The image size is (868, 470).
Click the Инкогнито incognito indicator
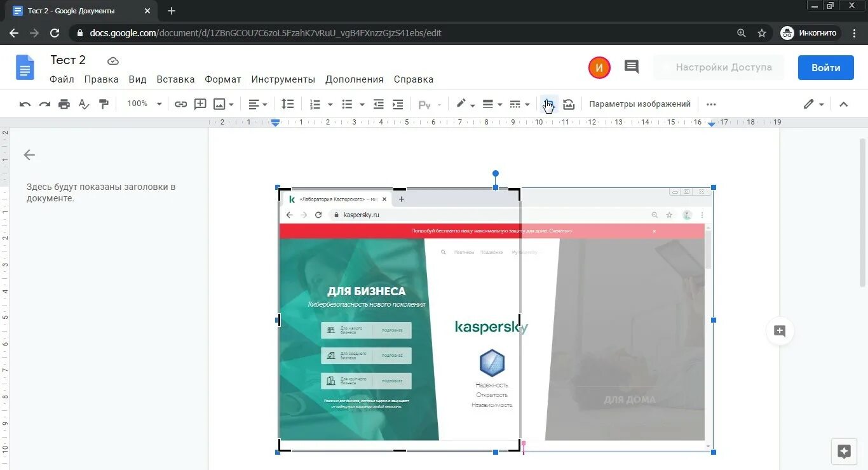810,33
